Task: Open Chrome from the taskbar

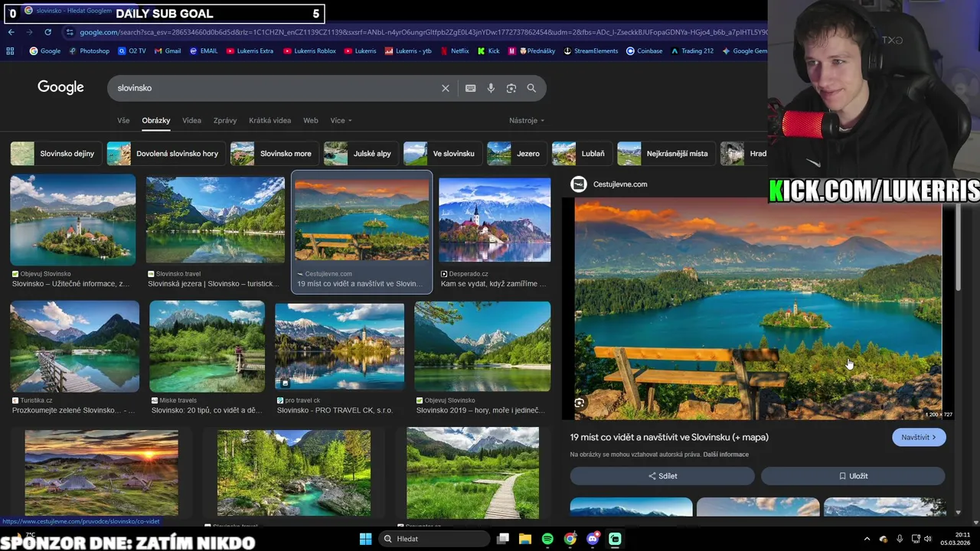Action: point(570,539)
